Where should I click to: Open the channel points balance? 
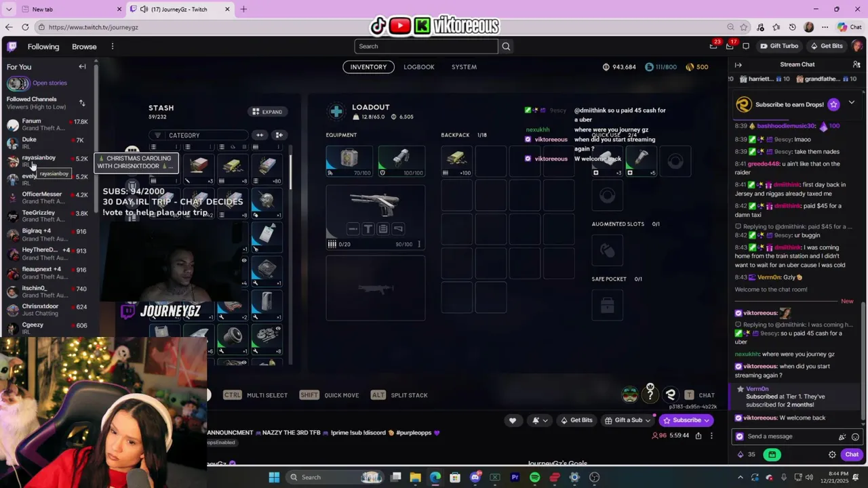745,455
